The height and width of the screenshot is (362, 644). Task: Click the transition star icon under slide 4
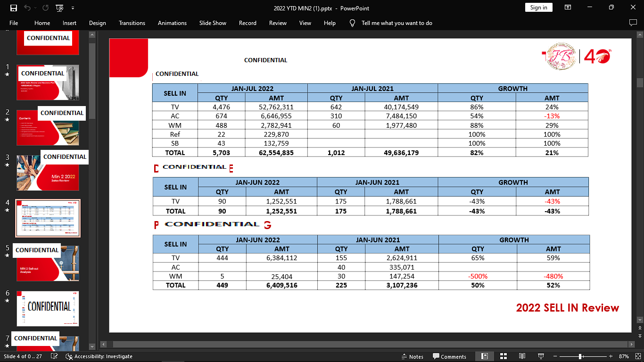[7, 210]
